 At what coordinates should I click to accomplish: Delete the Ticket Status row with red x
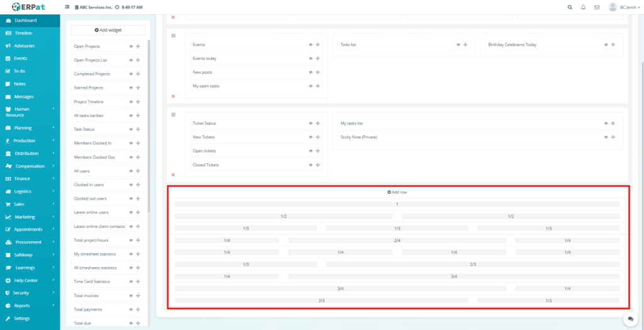[x=173, y=175]
